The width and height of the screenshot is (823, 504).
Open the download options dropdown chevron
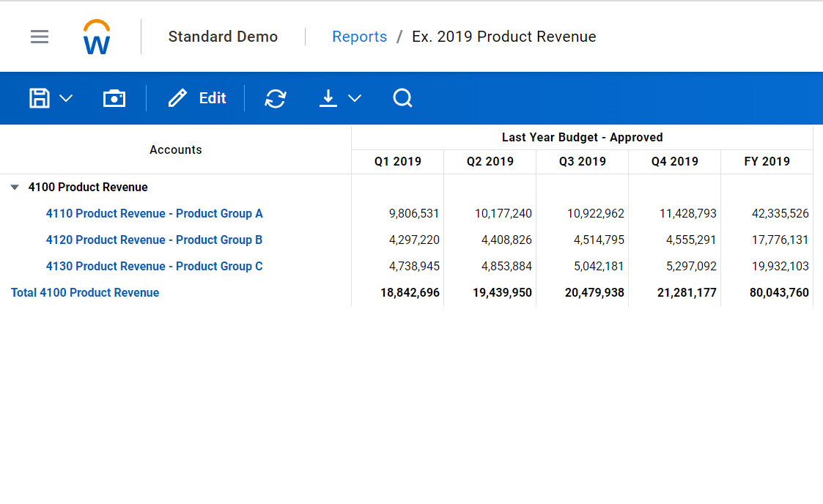tap(355, 98)
